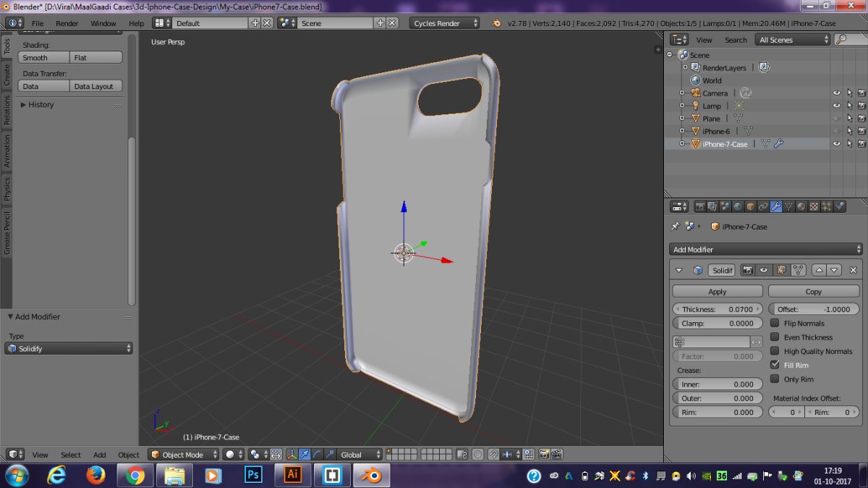
Task: Enable the Only Rim checkbox
Action: (775, 379)
